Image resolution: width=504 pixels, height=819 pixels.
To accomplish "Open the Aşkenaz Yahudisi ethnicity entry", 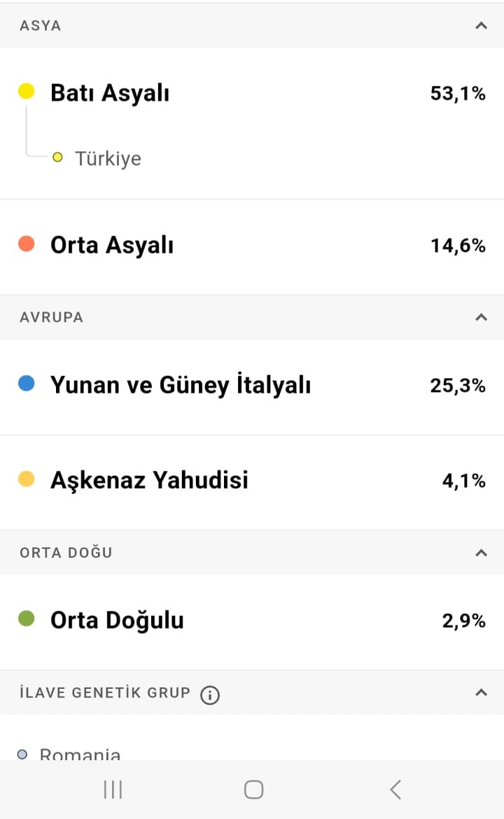I will 252,482.
